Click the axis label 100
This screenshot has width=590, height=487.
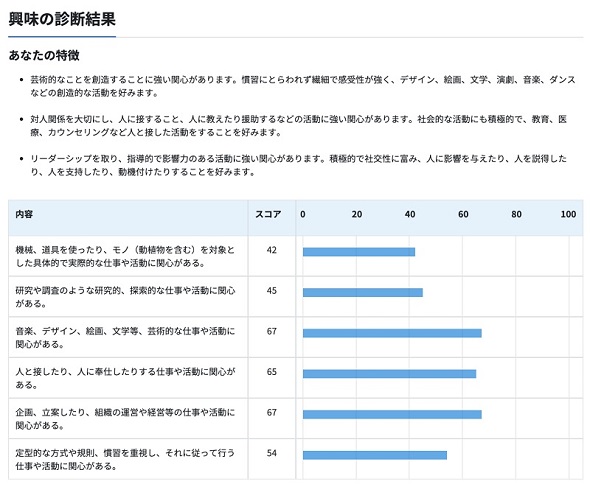tap(568, 214)
